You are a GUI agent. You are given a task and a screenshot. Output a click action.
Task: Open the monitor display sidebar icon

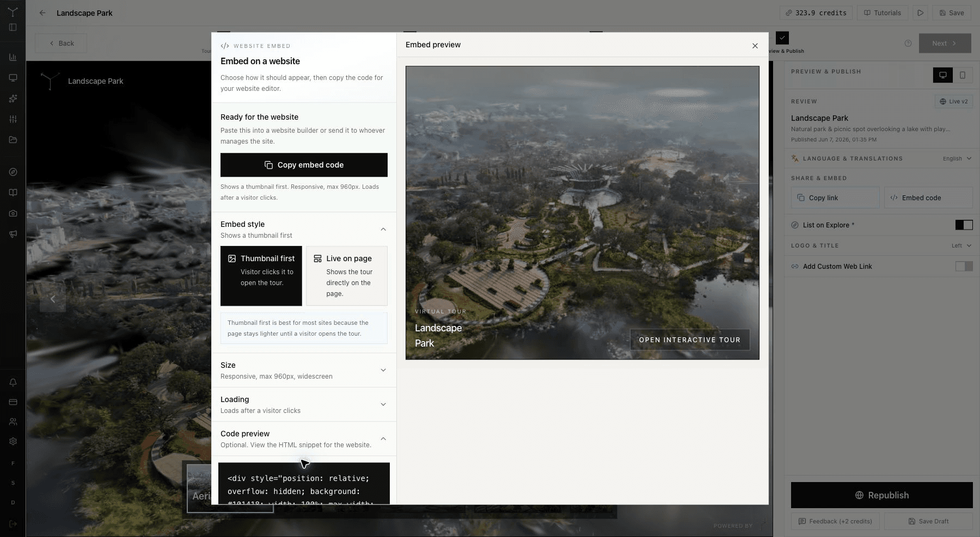(13, 78)
